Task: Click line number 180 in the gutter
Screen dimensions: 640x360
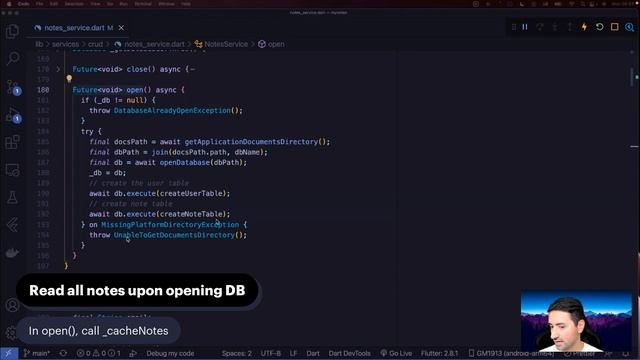Action: coord(43,90)
